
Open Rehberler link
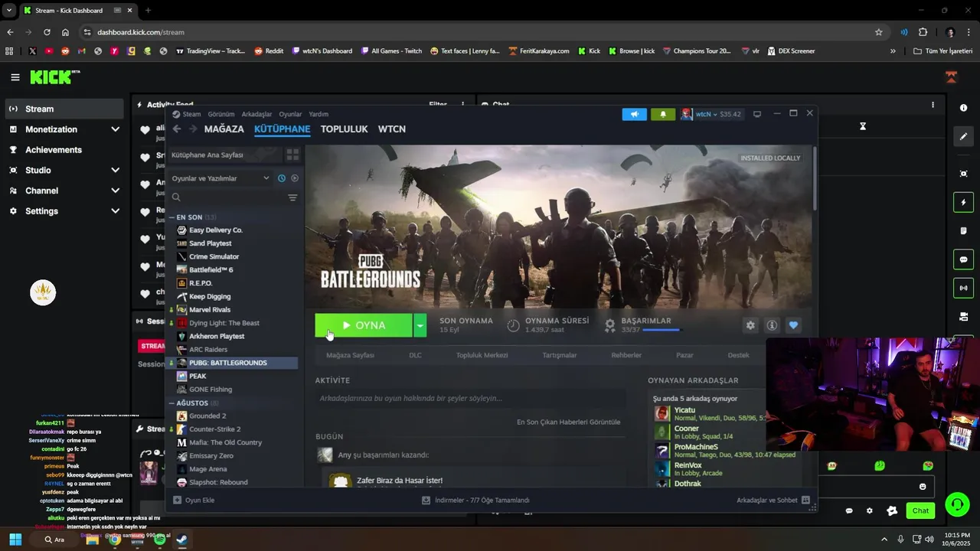pos(626,355)
